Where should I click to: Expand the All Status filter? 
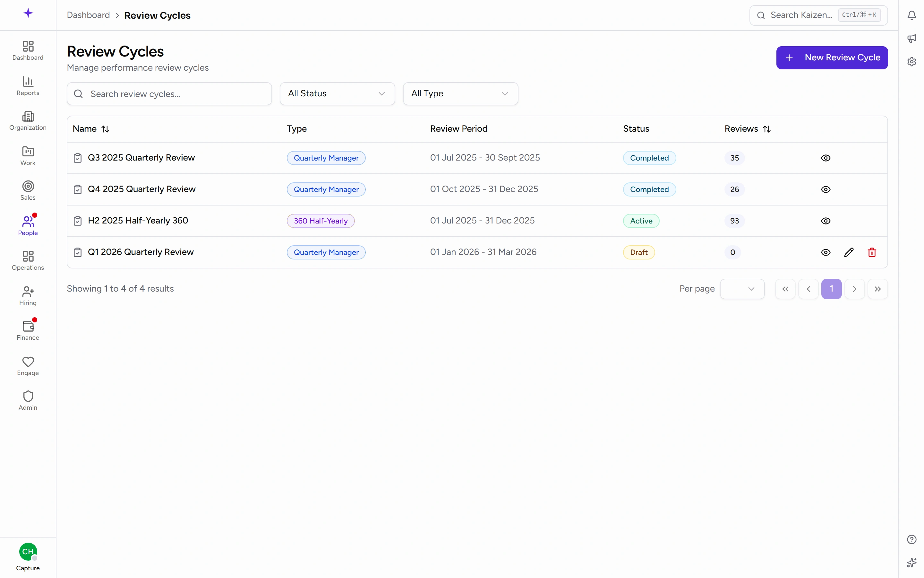pos(337,94)
